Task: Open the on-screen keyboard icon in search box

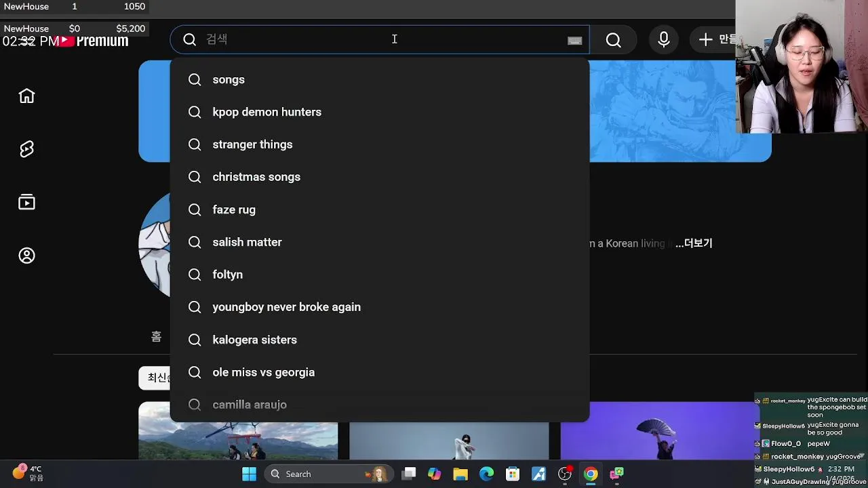Action: point(574,40)
